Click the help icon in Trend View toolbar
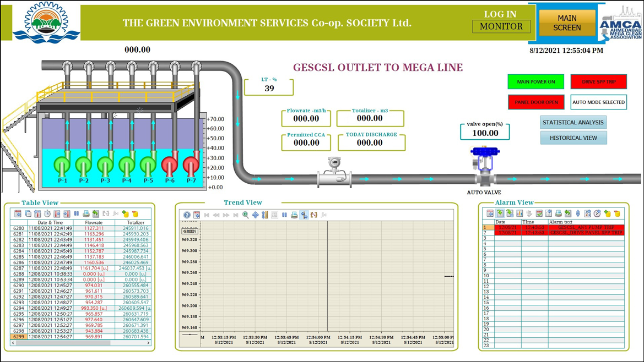Image resolution: width=644 pixels, height=362 pixels. 187,215
